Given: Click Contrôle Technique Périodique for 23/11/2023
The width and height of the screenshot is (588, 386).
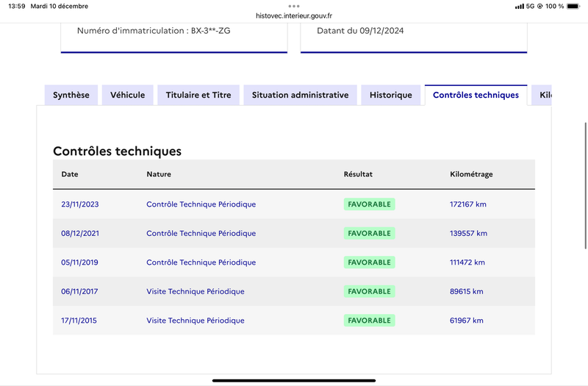Looking at the screenshot, I should click(x=201, y=204).
